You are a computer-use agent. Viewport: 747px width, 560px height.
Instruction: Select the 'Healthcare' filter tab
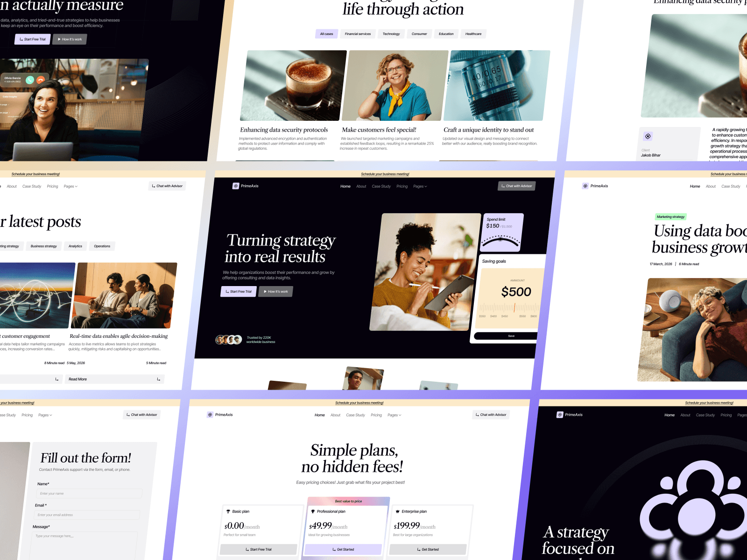tap(473, 34)
